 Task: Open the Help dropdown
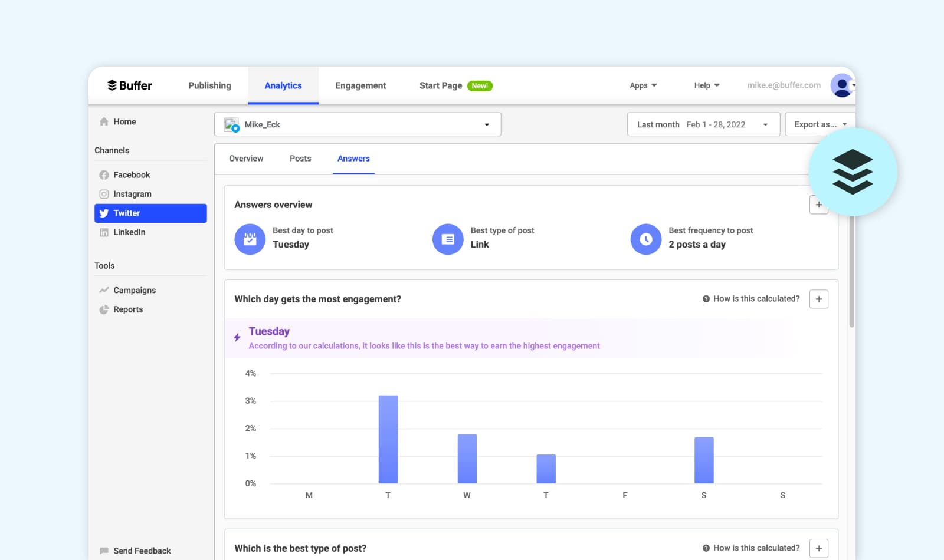707,85
